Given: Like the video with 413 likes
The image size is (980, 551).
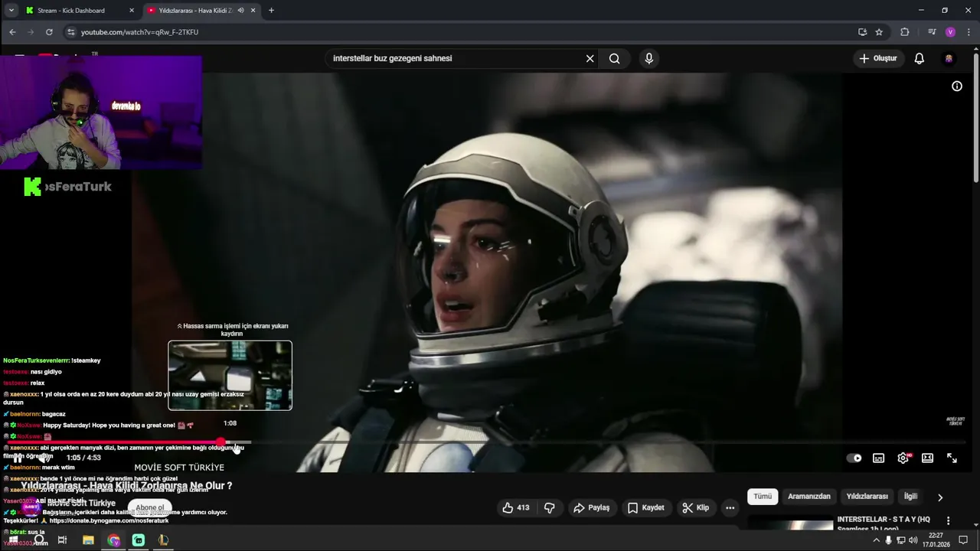Looking at the screenshot, I should [515, 507].
